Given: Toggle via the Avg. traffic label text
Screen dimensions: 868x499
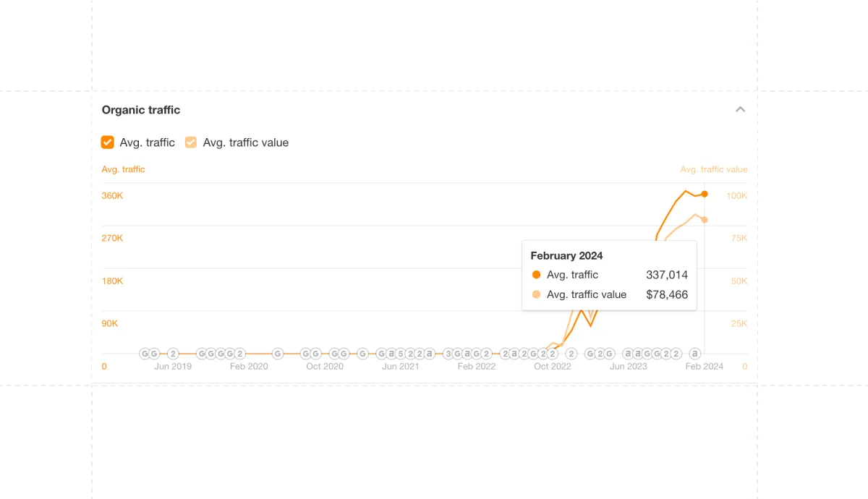Looking at the screenshot, I should [x=148, y=142].
